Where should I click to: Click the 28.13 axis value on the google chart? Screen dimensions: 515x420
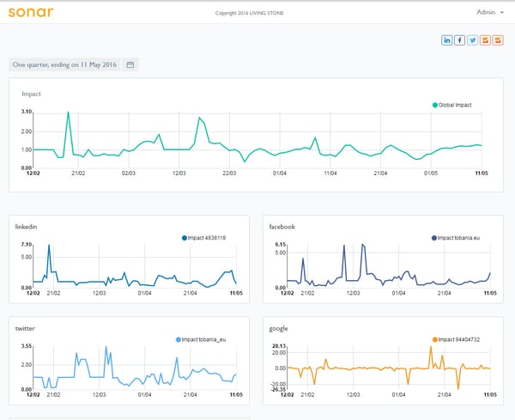tap(279, 346)
